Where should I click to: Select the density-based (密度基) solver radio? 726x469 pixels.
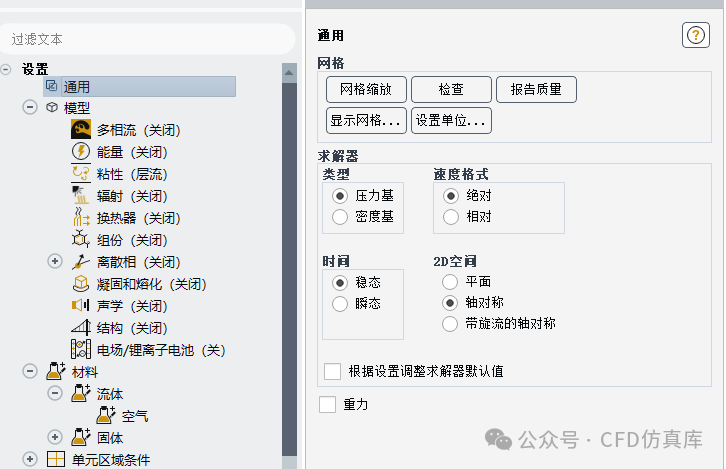[x=340, y=216]
